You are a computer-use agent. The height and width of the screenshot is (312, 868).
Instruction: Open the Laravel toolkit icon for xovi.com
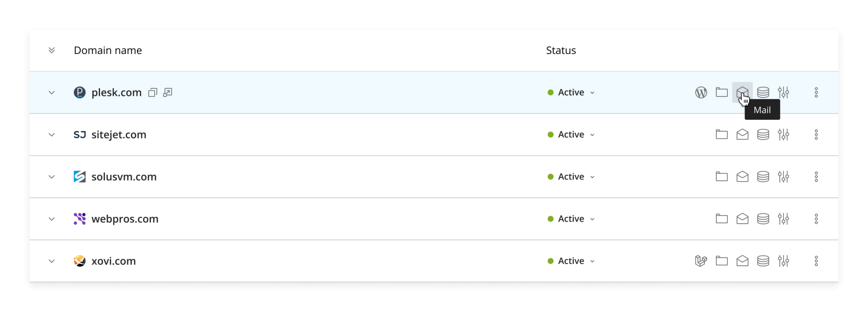click(x=701, y=261)
